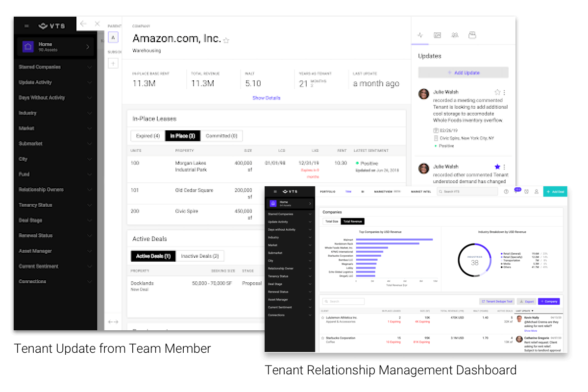
Task: Expand Deal Stage filter in small sidebar
Action: pyautogui.click(x=310, y=284)
